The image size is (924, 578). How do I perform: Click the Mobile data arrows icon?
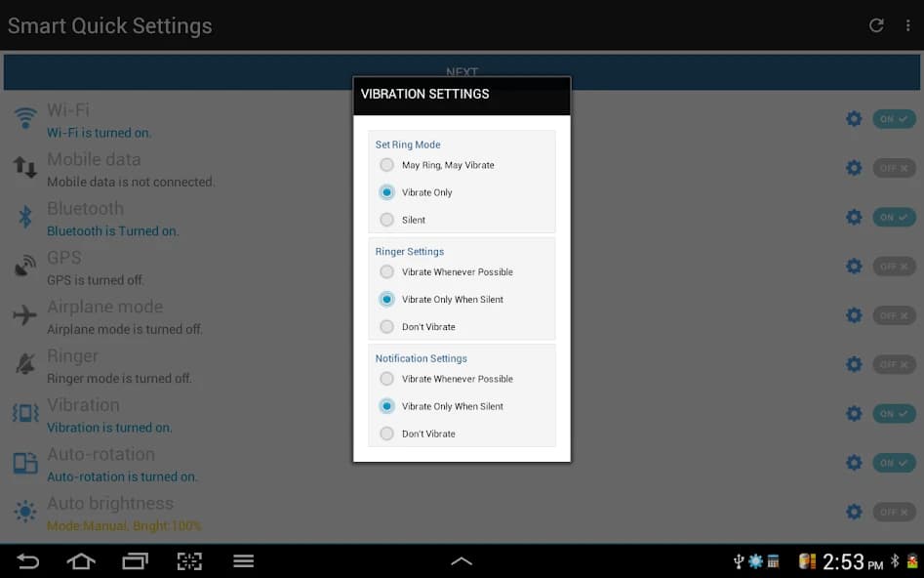pyautogui.click(x=22, y=166)
